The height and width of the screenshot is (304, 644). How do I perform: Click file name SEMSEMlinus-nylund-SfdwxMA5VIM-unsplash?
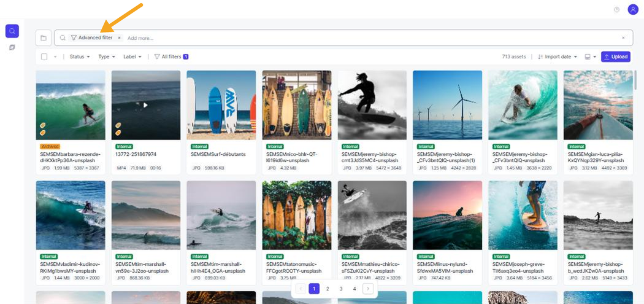coord(445,268)
